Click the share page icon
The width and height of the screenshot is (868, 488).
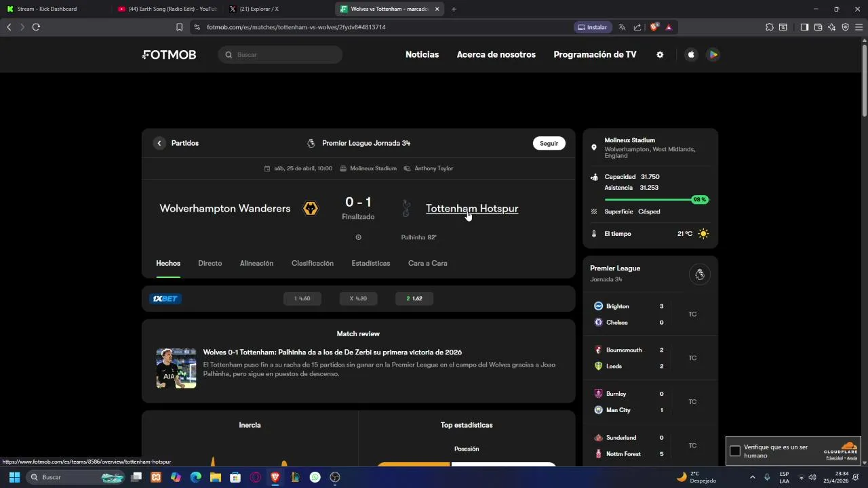pos(637,27)
